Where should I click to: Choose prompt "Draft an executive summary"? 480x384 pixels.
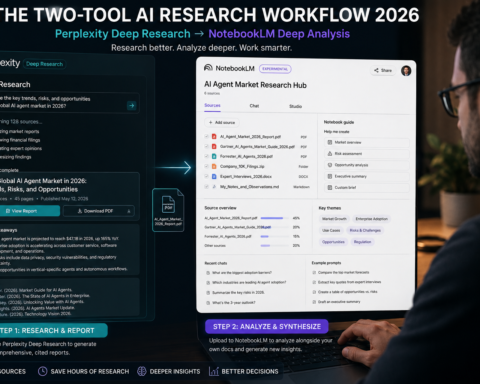[339, 302]
